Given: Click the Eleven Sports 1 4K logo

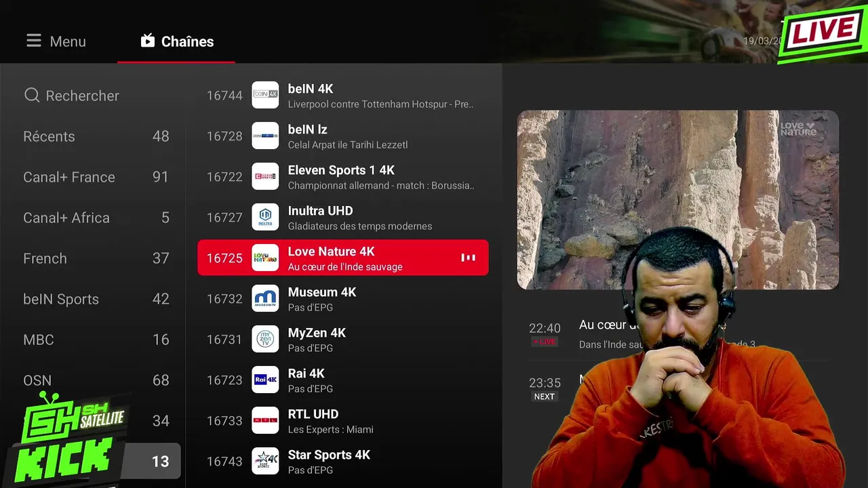Looking at the screenshot, I should coord(265,176).
